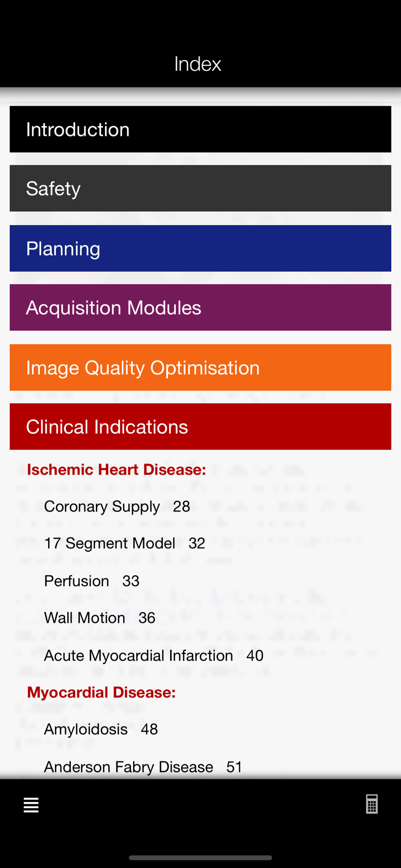The width and height of the screenshot is (401, 868).
Task: Open 17 Segment Model entry
Action: 125,543
